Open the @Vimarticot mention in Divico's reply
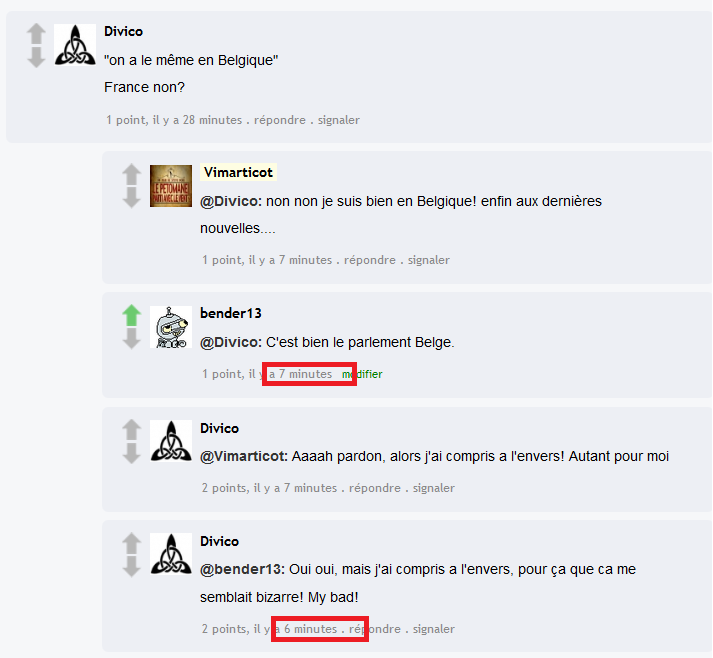Screen dimensions: 713x658 click(x=244, y=456)
